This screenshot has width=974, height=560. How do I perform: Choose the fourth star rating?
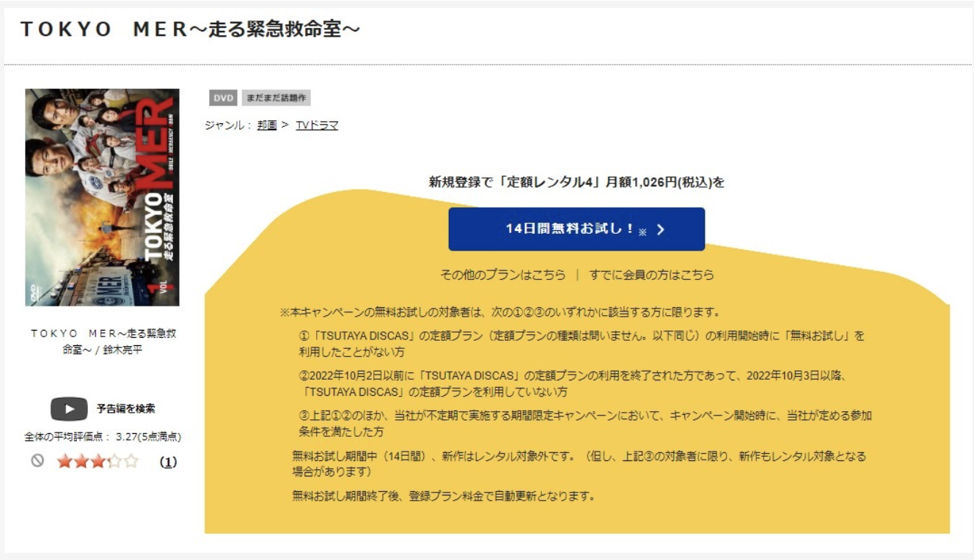[114, 462]
